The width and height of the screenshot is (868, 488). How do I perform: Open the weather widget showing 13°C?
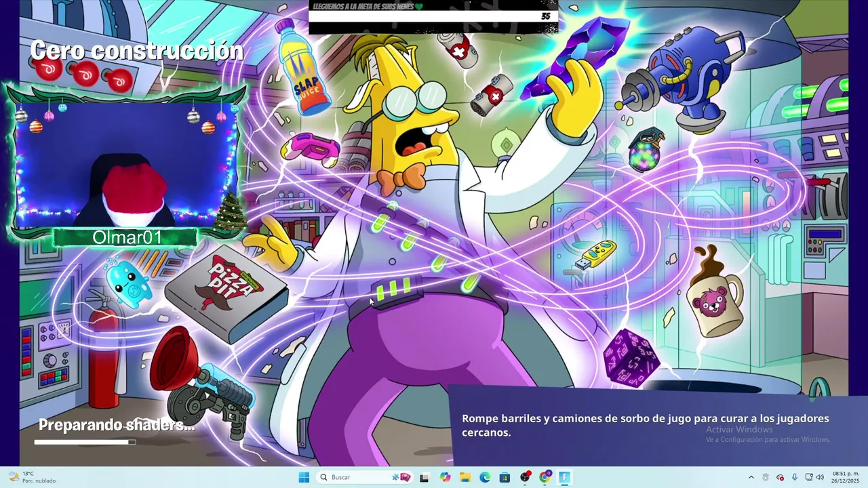[33, 477]
